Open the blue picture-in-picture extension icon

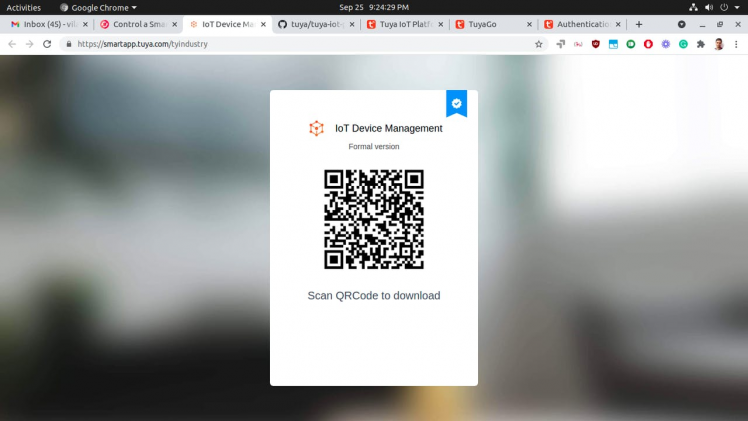click(613, 44)
